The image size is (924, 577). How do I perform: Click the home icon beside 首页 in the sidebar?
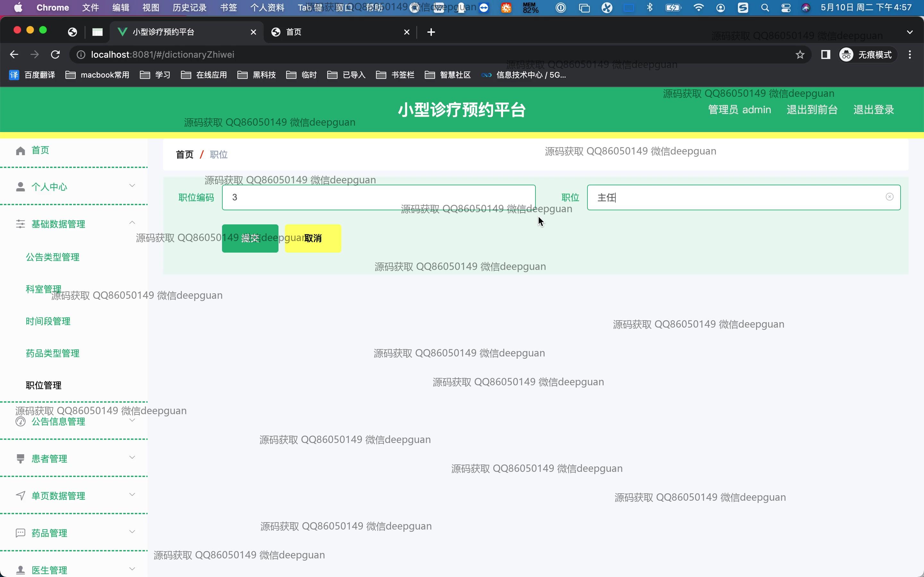[x=20, y=151]
